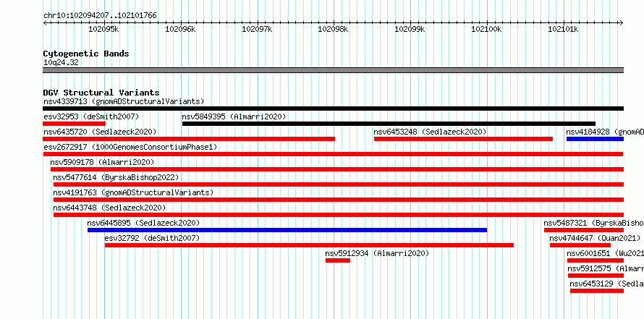Select the red nsv6453129 variant bar

point(597,291)
